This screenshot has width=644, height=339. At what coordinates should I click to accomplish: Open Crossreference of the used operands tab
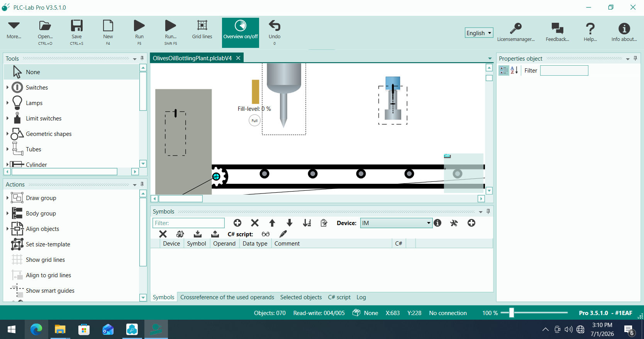[227, 297]
